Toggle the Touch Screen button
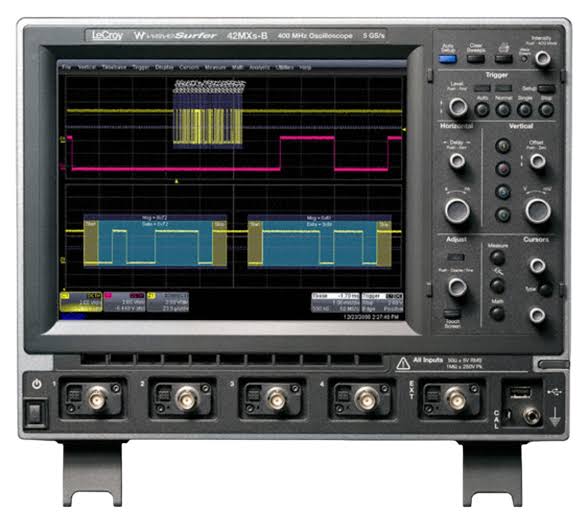The width and height of the screenshot is (588, 521). (452, 313)
